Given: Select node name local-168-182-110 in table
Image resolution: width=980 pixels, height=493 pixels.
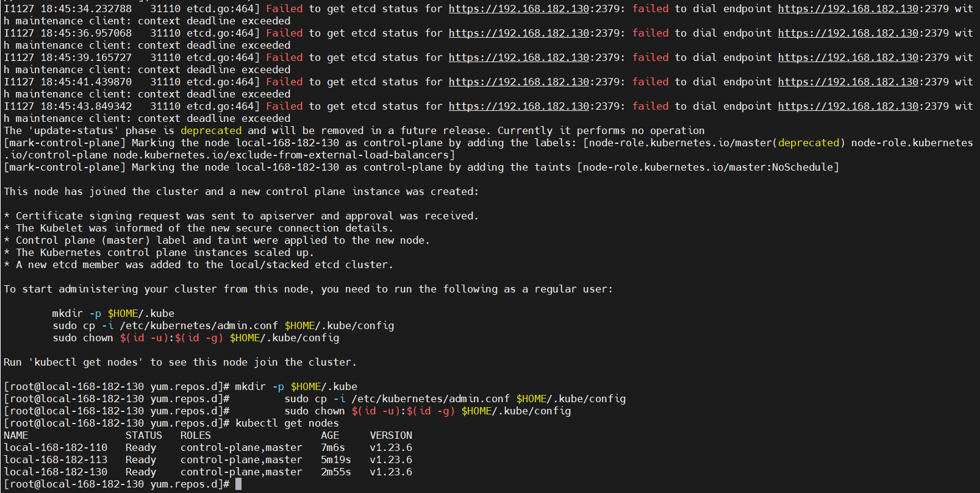Looking at the screenshot, I should click(55, 447).
